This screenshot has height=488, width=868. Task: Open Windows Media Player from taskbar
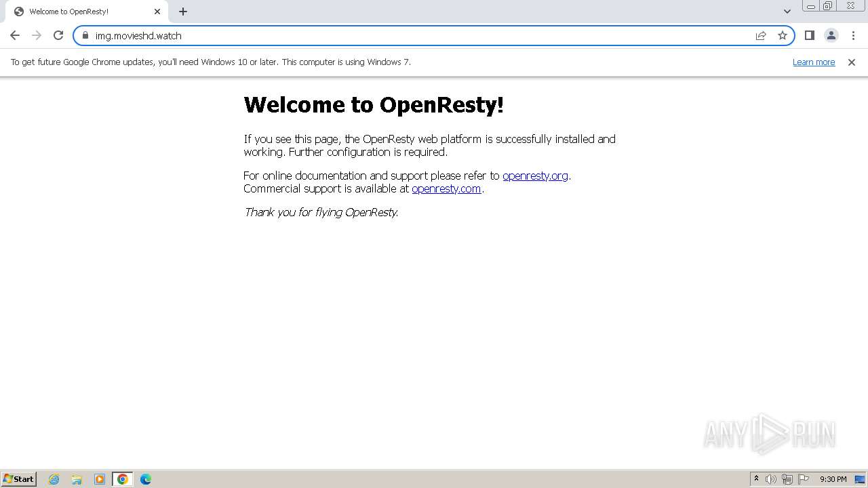pos(100,479)
